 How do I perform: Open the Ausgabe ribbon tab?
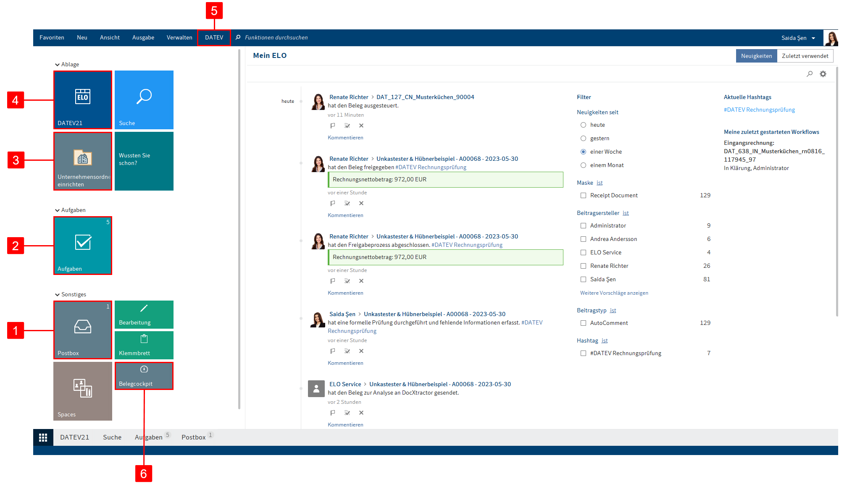[143, 37]
